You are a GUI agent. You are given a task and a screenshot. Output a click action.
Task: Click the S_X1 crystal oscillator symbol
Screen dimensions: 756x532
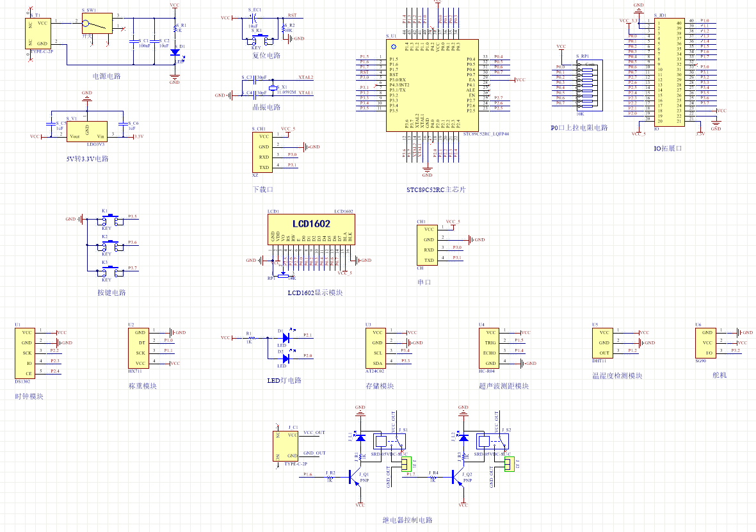[x=273, y=87]
